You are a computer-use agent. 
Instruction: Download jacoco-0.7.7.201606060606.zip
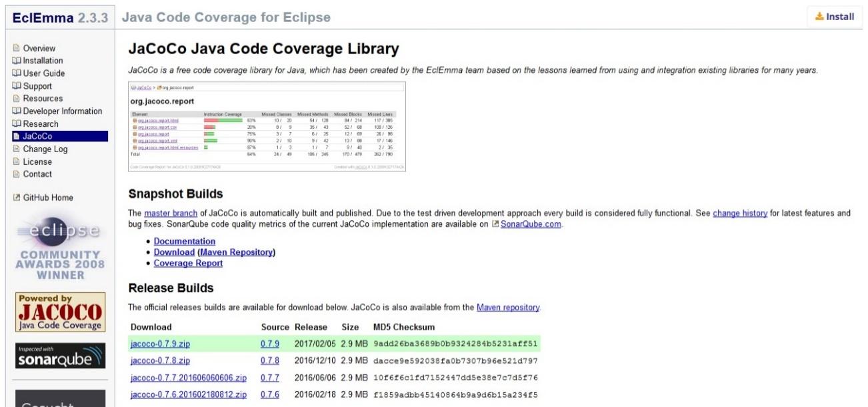pyautogui.click(x=189, y=378)
